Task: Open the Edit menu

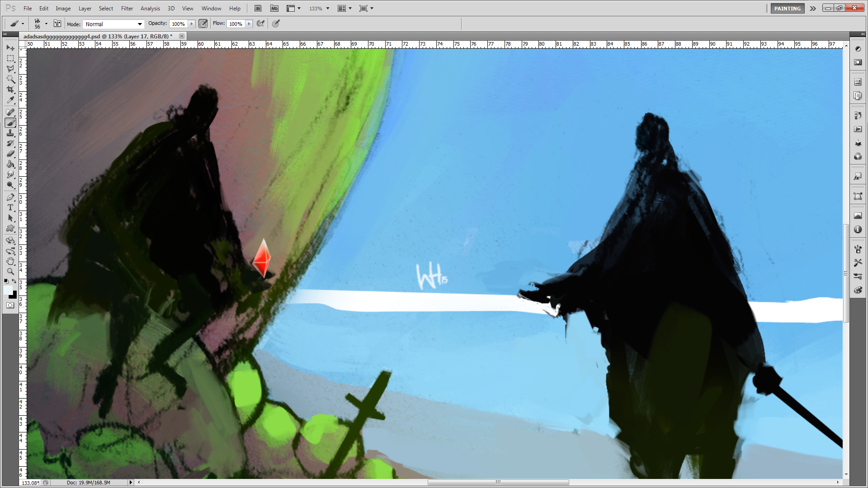Action: tap(44, 9)
